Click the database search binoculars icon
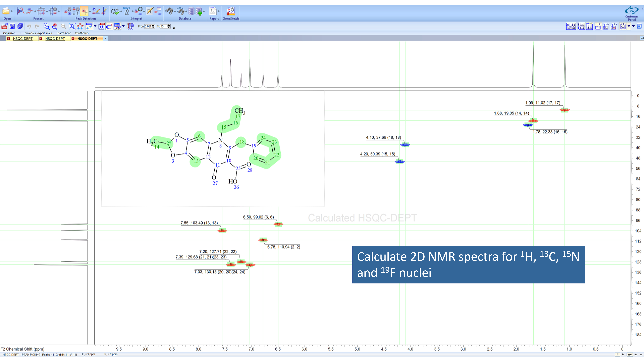This screenshot has width=644, height=362. (169, 11)
